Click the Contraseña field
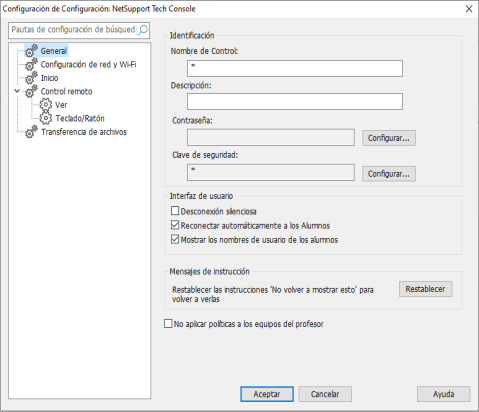 271,137
